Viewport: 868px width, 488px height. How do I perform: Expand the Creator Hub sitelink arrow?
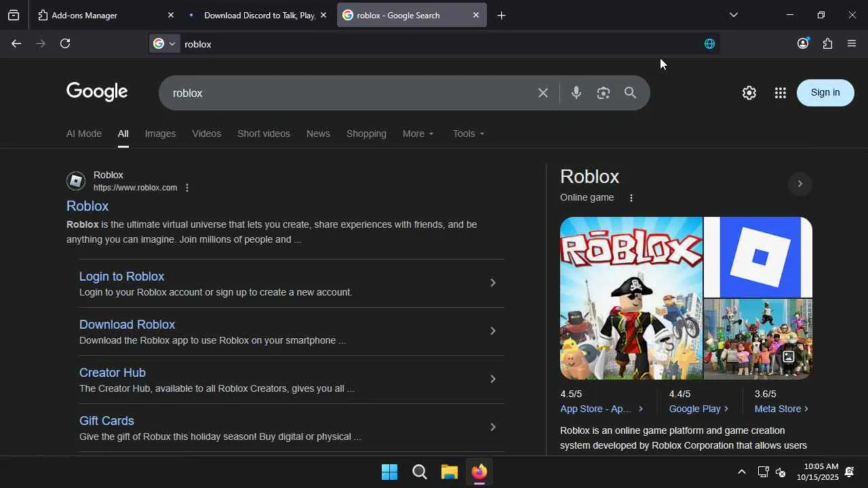493,379
